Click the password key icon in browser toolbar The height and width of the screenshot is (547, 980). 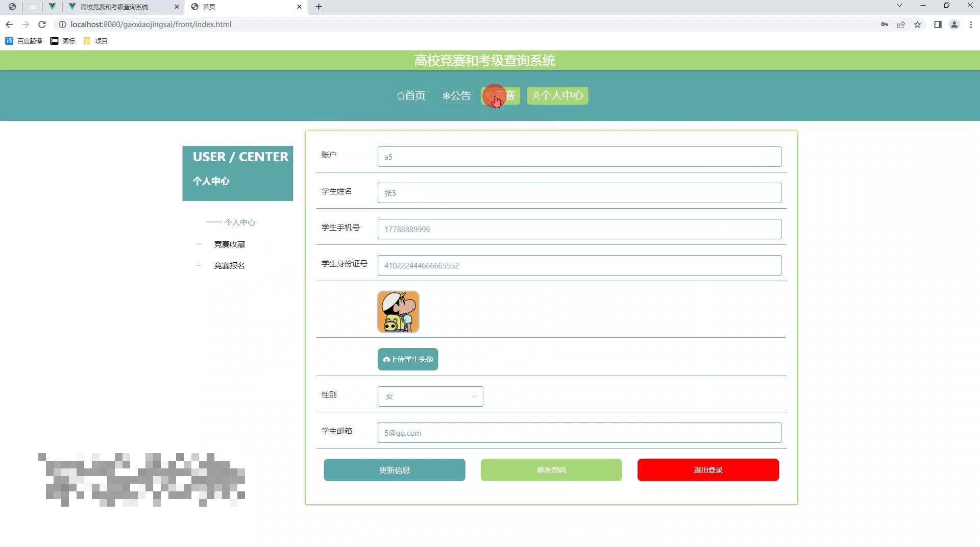click(x=885, y=24)
